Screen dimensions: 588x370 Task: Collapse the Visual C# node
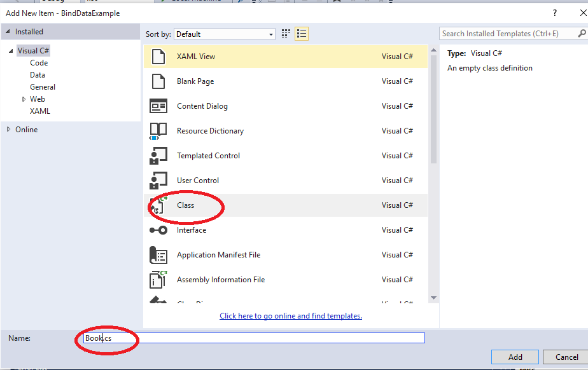(x=11, y=51)
